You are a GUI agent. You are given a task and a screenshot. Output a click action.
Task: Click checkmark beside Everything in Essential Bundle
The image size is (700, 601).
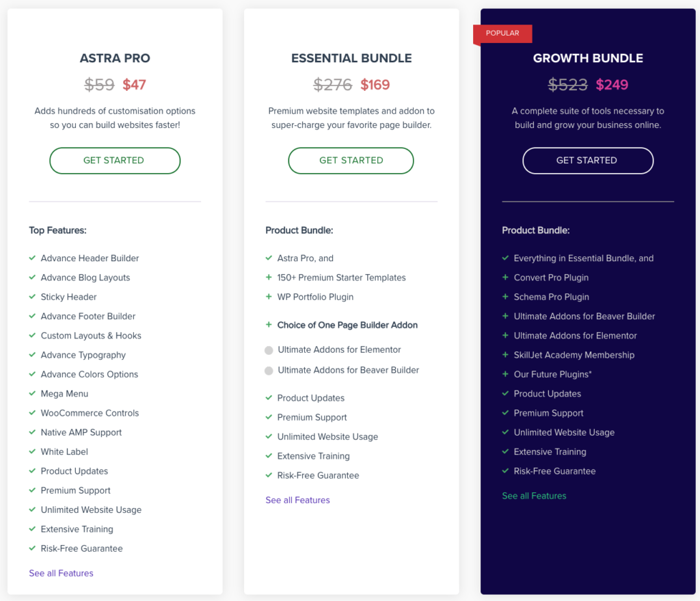coord(505,258)
